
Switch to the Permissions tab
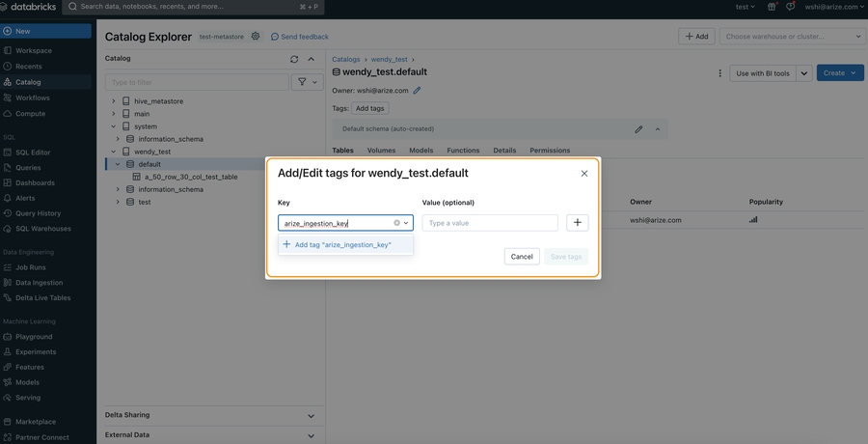point(550,151)
